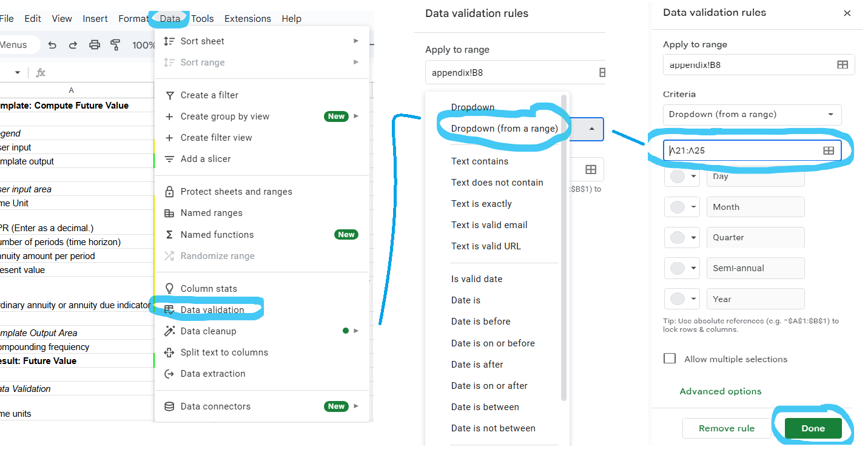
Task: Click the green Done button
Action: pyautogui.click(x=812, y=428)
